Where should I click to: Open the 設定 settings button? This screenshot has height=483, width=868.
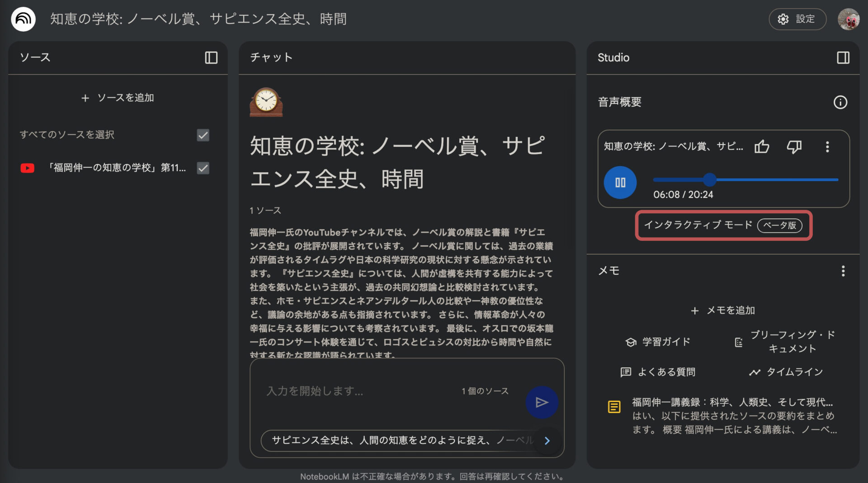[797, 19]
